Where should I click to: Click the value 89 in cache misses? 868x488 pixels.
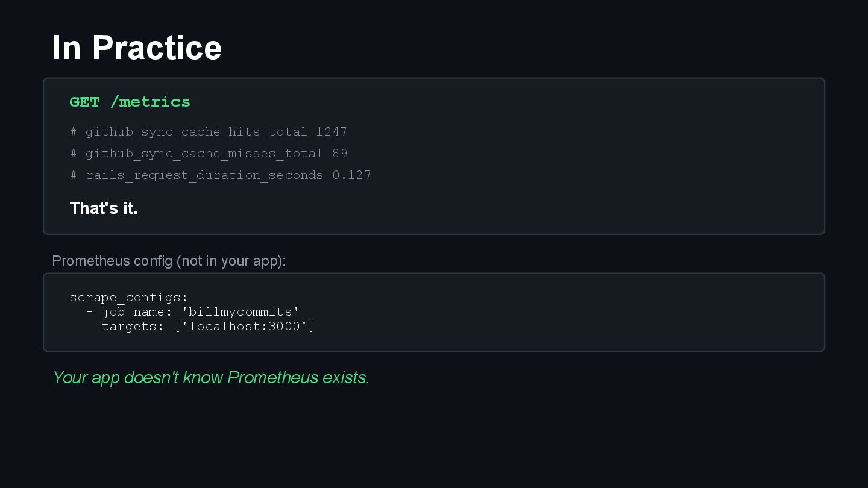tap(340, 154)
